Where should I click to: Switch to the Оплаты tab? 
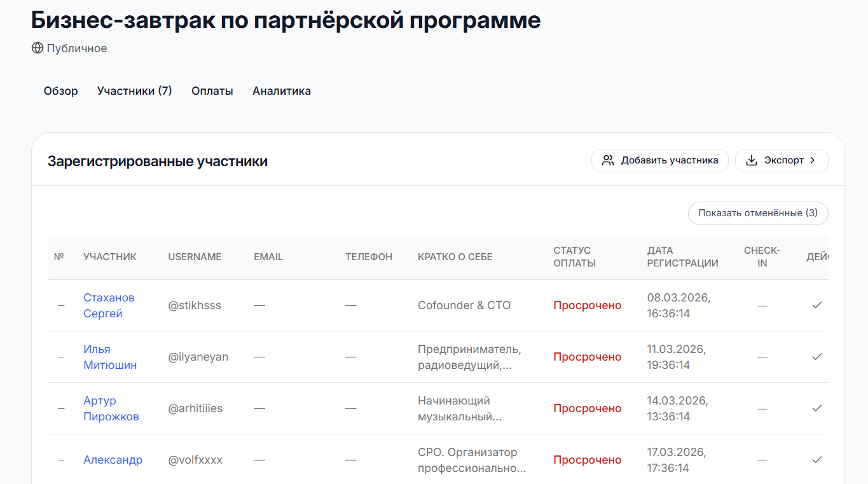[212, 91]
